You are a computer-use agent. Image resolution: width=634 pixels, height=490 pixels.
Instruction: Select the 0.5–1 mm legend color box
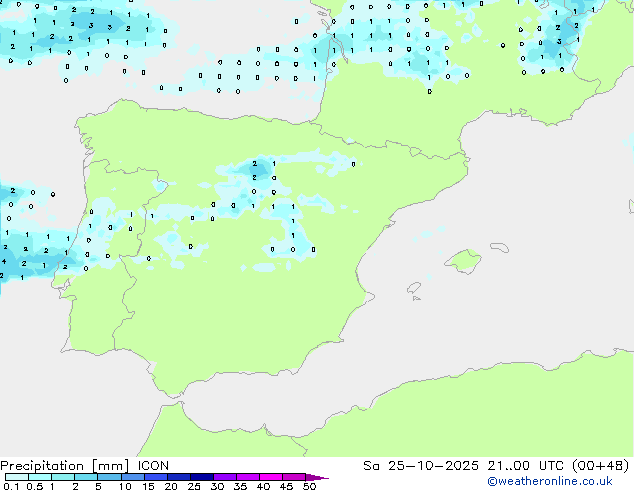[x=40, y=477]
